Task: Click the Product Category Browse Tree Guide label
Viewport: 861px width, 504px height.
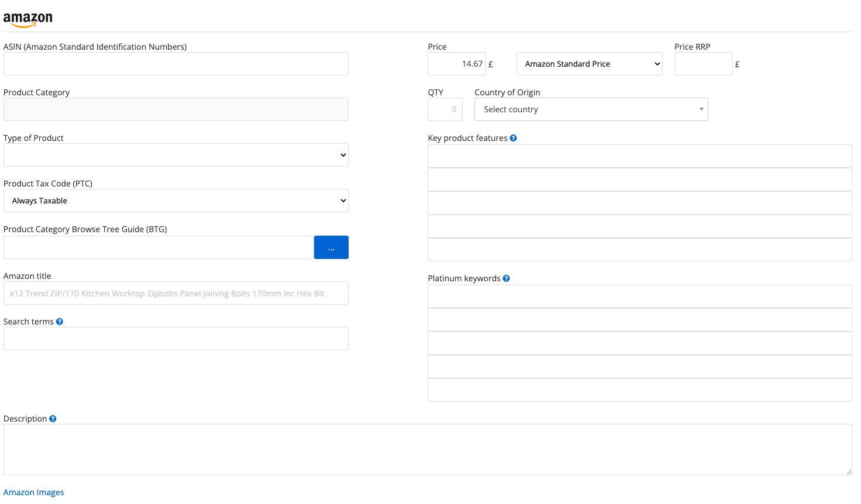Action: point(85,229)
